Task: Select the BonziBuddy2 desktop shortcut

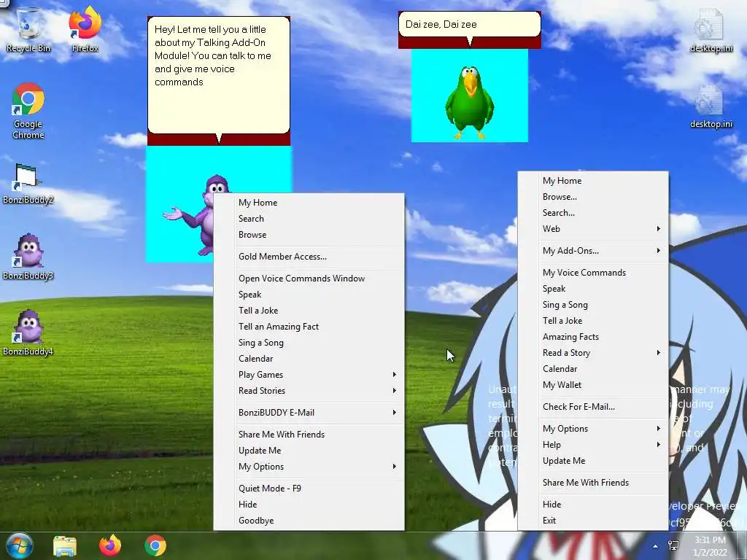Action: pyautogui.click(x=28, y=183)
